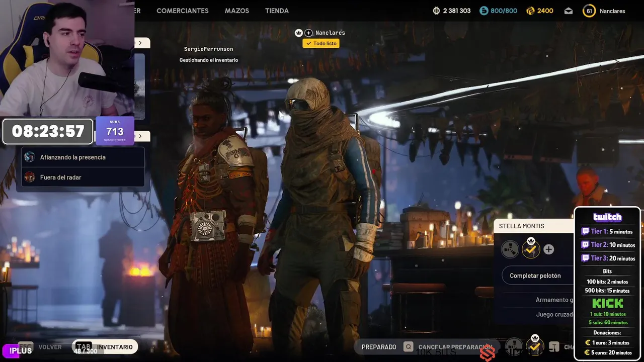Open the Nanclares profile name in top bar
The image size is (644, 362).
point(612,11)
